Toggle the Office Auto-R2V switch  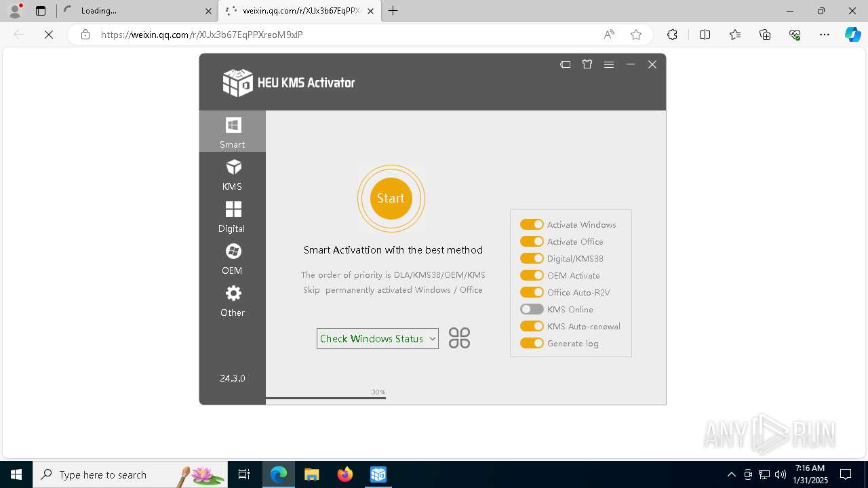[532, 292]
